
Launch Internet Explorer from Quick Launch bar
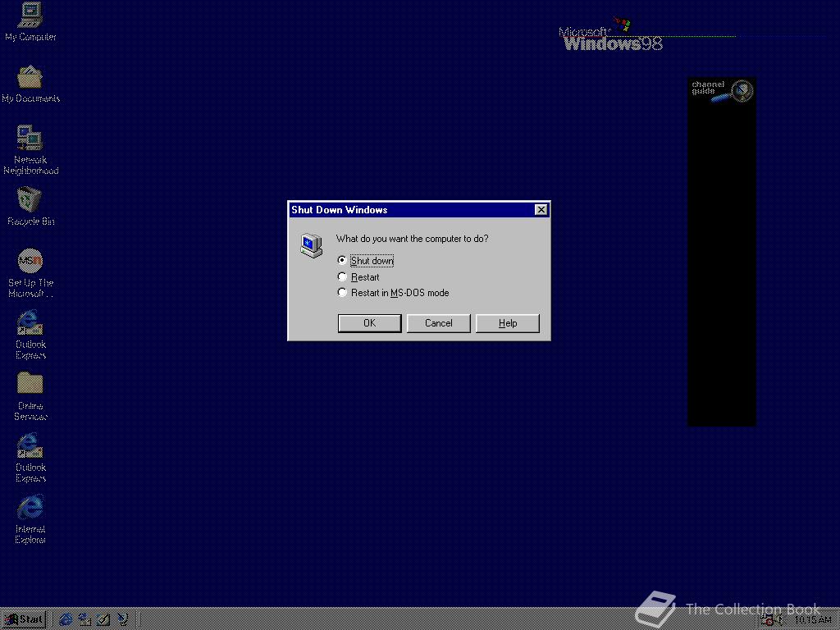pyautogui.click(x=66, y=620)
